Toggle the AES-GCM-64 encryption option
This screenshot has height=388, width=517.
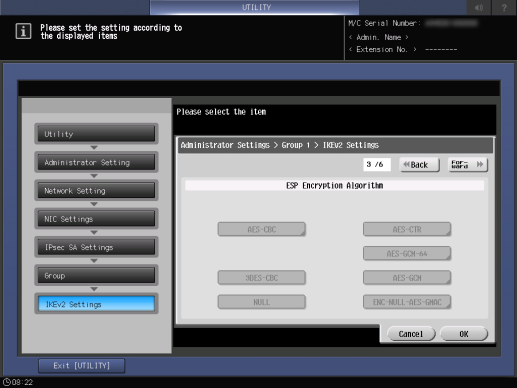(x=407, y=253)
